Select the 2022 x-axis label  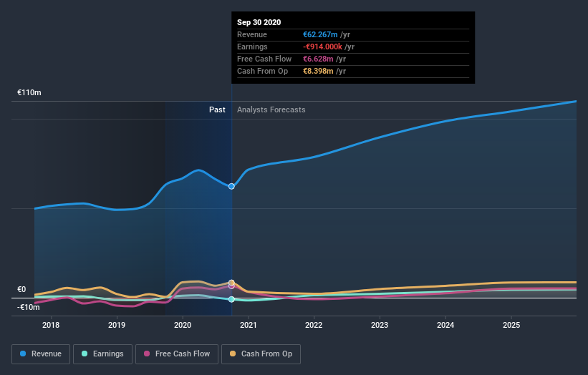[314, 325]
